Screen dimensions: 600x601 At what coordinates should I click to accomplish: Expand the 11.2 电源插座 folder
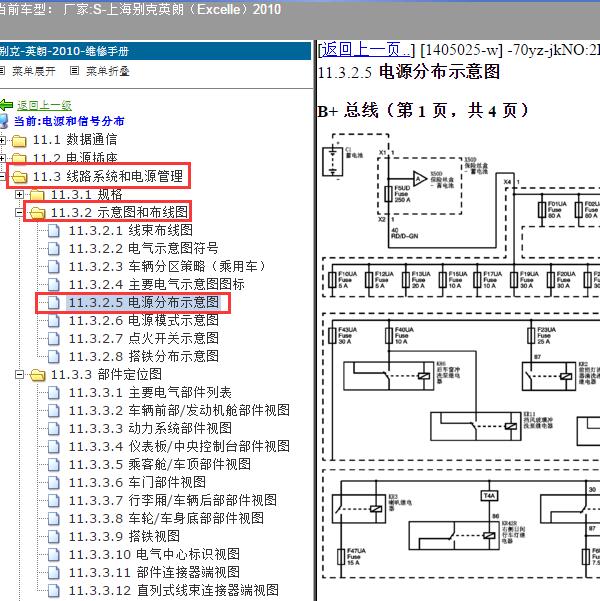2,158
